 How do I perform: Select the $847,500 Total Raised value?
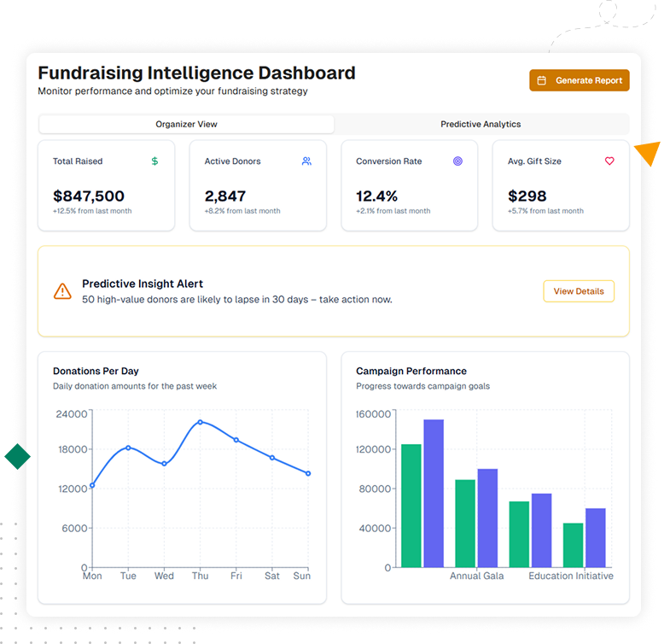tap(89, 196)
